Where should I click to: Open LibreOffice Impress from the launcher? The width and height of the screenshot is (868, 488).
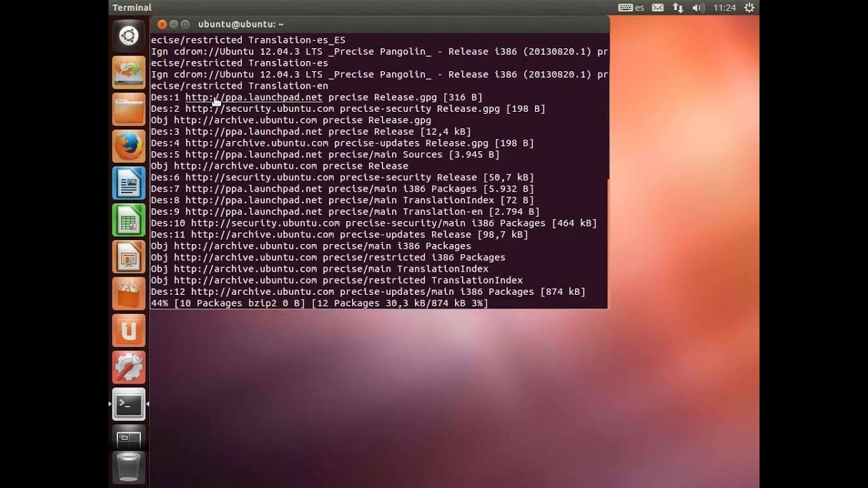point(129,257)
